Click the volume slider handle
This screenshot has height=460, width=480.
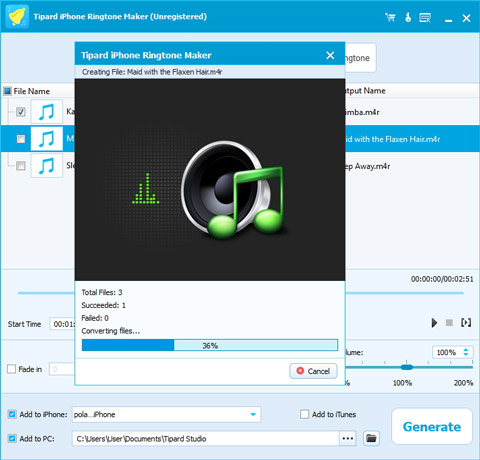click(x=407, y=367)
